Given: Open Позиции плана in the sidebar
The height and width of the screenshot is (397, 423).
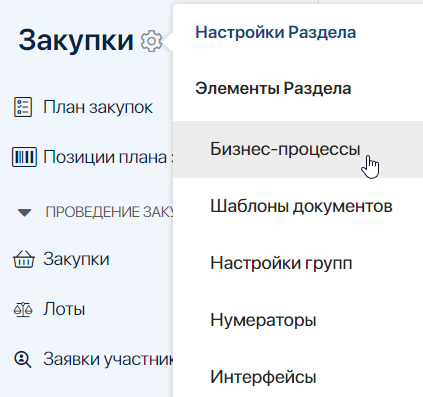Looking at the screenshot, I should (x=108, y=157).
